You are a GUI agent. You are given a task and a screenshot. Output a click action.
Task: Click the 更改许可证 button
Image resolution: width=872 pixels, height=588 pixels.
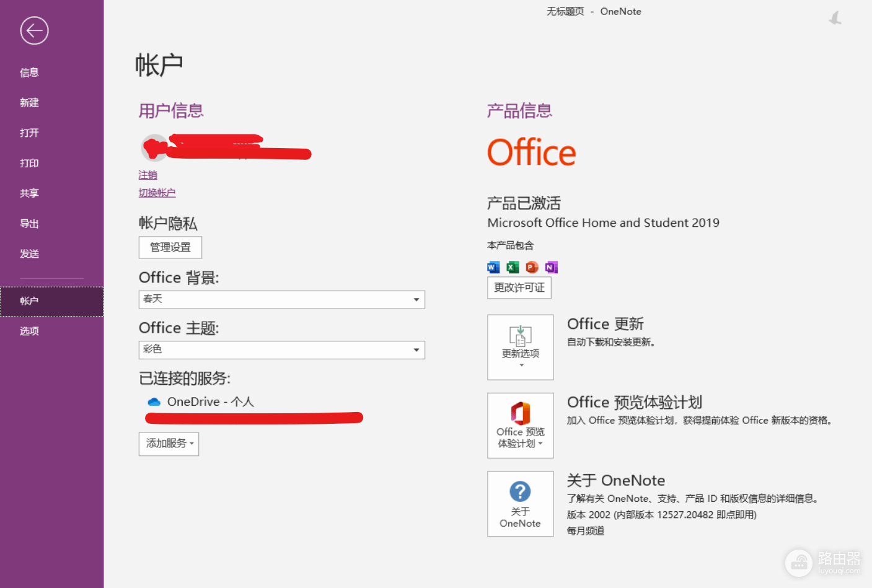(519, 287)
